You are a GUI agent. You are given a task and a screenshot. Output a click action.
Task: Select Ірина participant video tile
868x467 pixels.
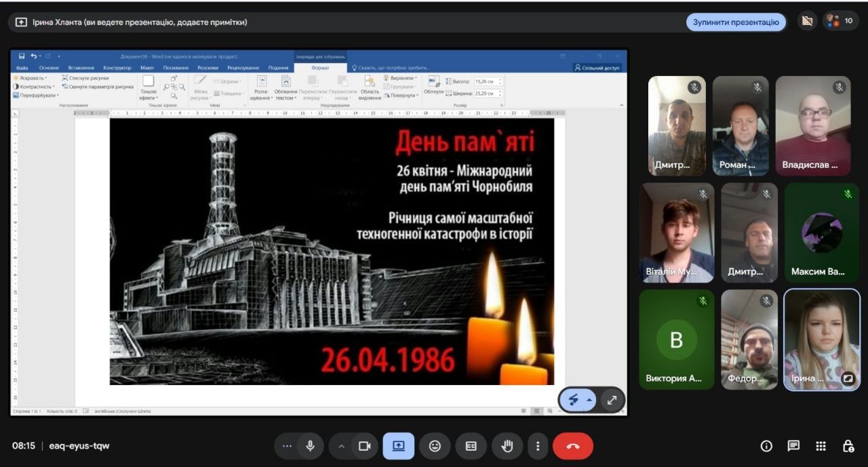pos(821,340)
